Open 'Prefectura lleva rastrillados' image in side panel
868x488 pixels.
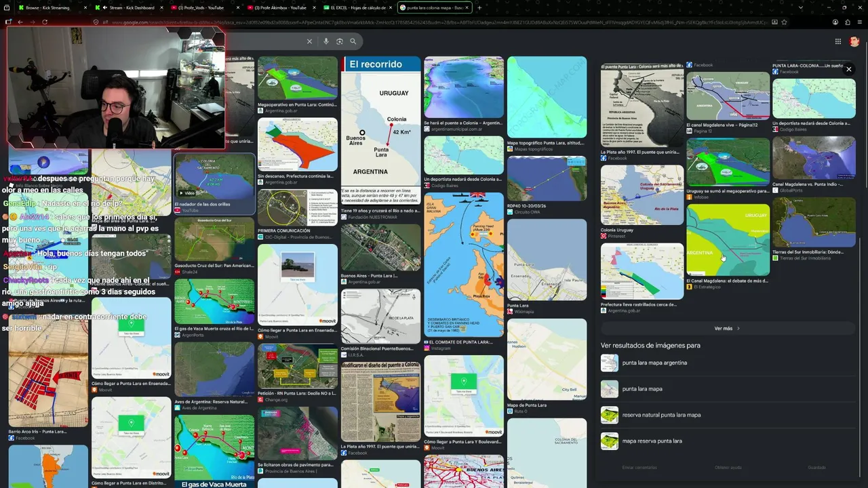(x=642, y=271)
